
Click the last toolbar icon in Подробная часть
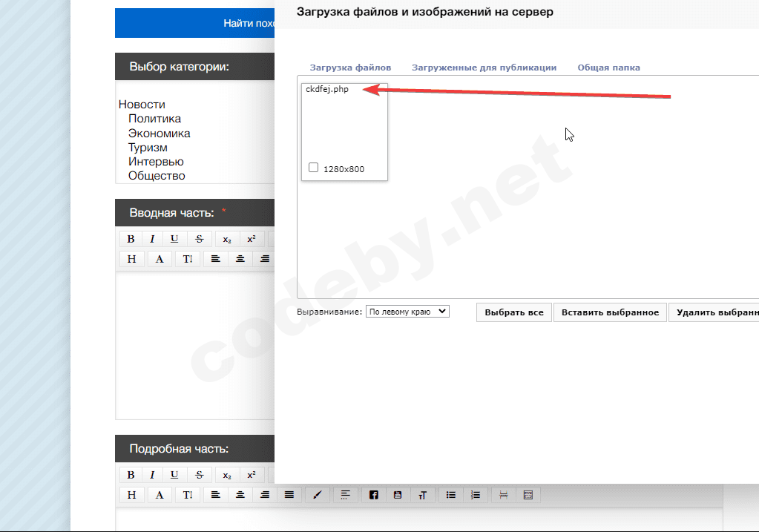click(x=528, y=495)
